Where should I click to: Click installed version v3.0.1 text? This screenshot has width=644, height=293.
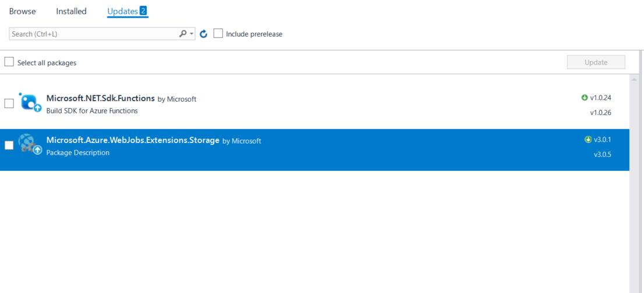coord(603,140)
